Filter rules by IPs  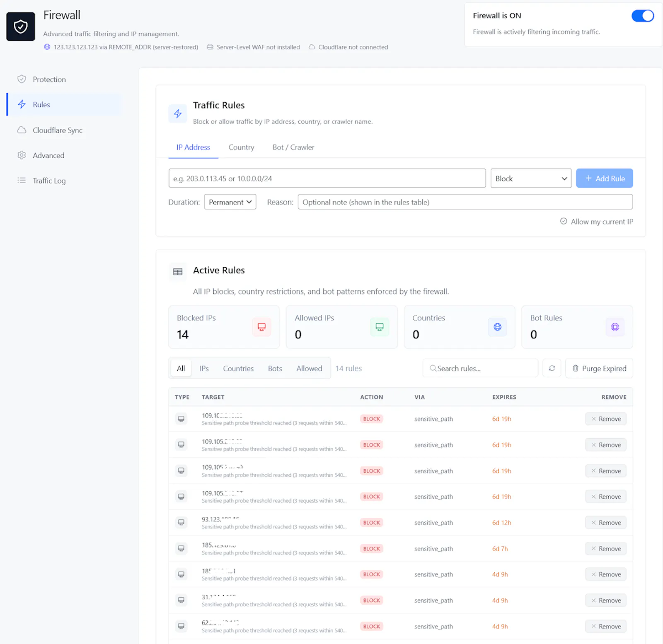click(x=204, y=368)
